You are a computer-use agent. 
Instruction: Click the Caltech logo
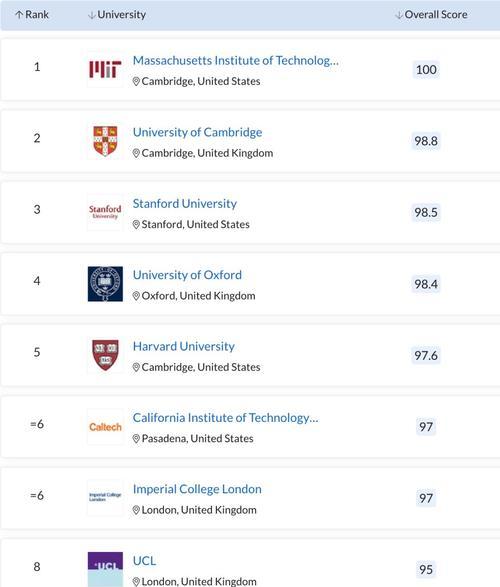(105, 427)
